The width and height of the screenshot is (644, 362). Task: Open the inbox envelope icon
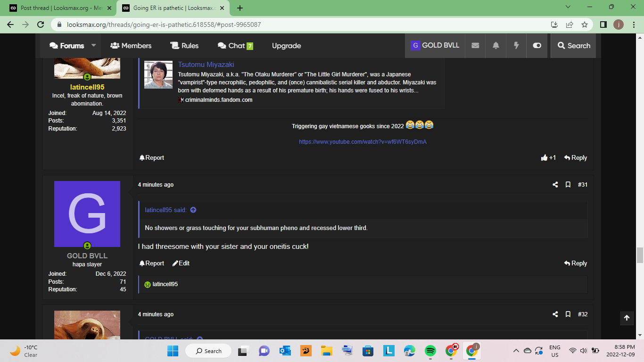click(x=475, y=46)
